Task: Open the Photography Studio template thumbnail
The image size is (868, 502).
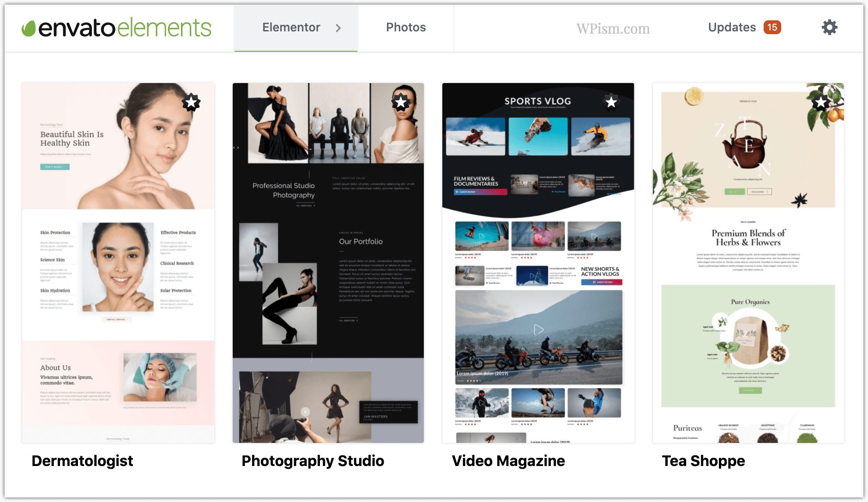Action: (x=328, y=263)
